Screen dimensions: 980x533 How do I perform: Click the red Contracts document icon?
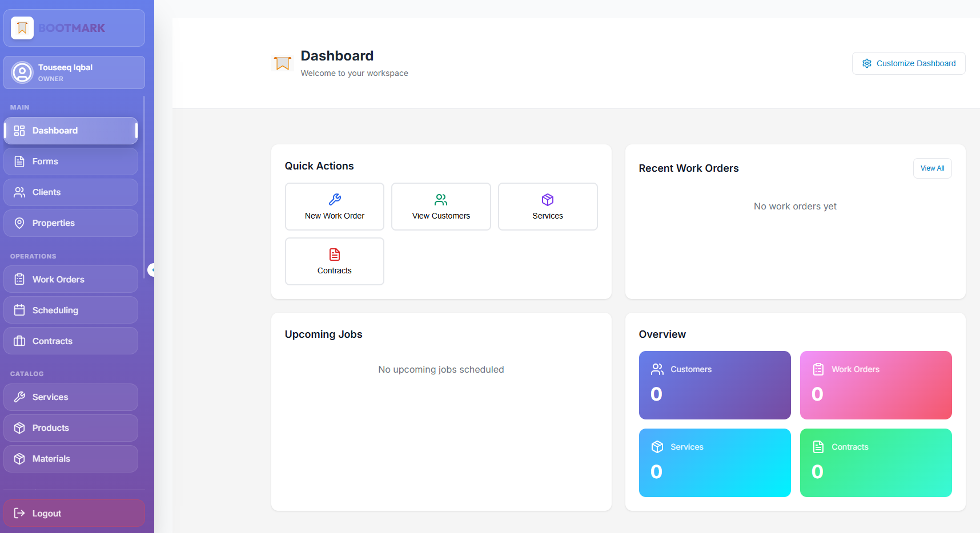tap(334, 254)
